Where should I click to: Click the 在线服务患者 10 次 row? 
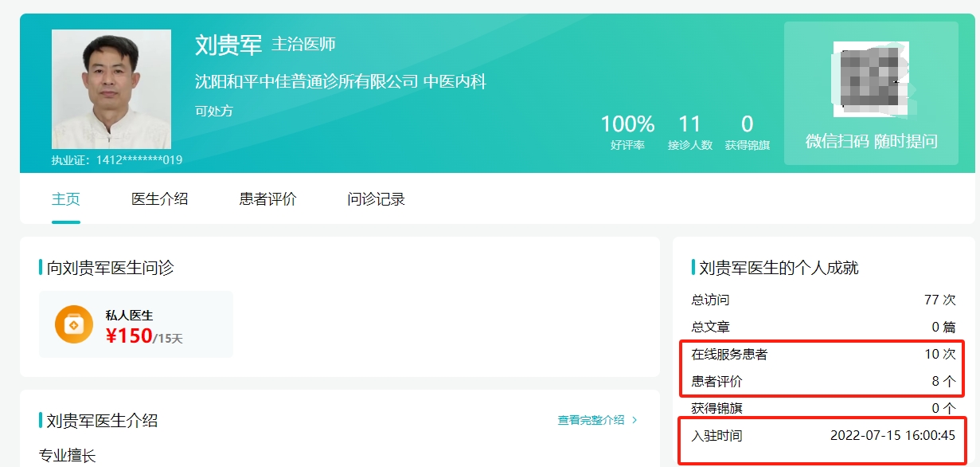[823, 355]
